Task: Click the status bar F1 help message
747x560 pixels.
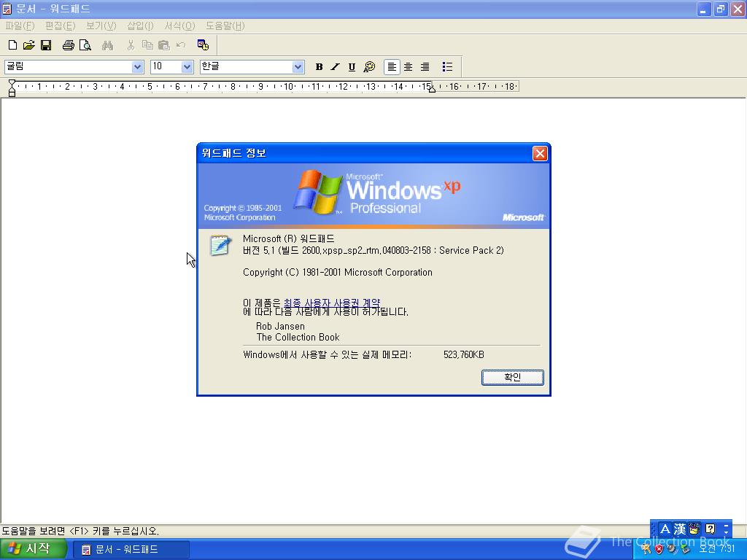Action: [80, 531]
